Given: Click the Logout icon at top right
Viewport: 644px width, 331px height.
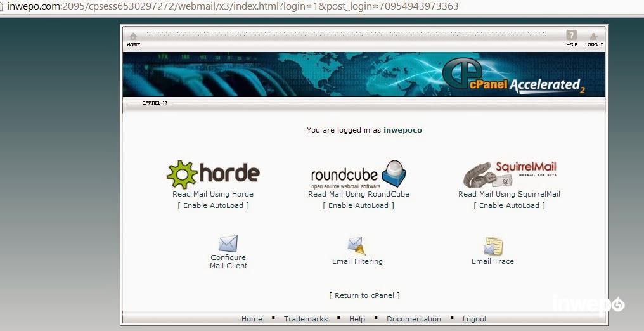Looking at the screenshot, I should click(593, 37).
